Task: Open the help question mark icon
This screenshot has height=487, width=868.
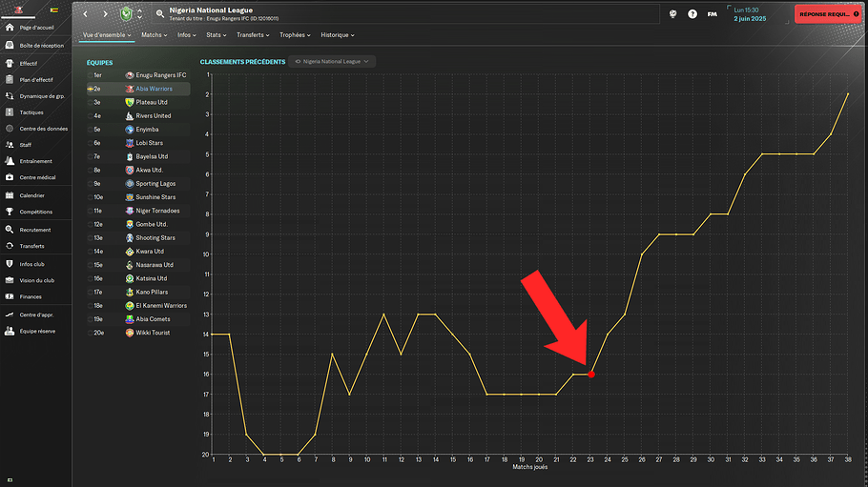Action: (692, 14)
